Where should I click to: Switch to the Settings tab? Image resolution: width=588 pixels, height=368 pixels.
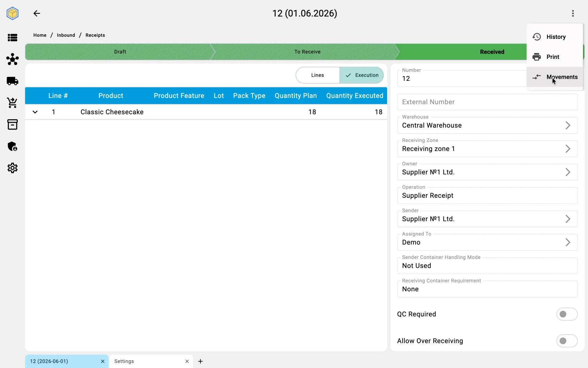click(151, 361)
